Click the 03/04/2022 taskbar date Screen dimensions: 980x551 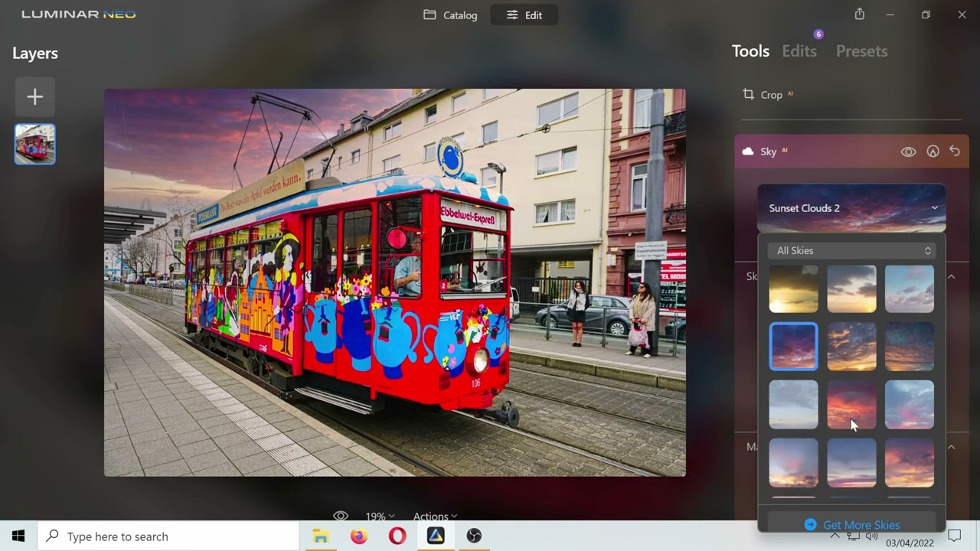pos(911,543)
